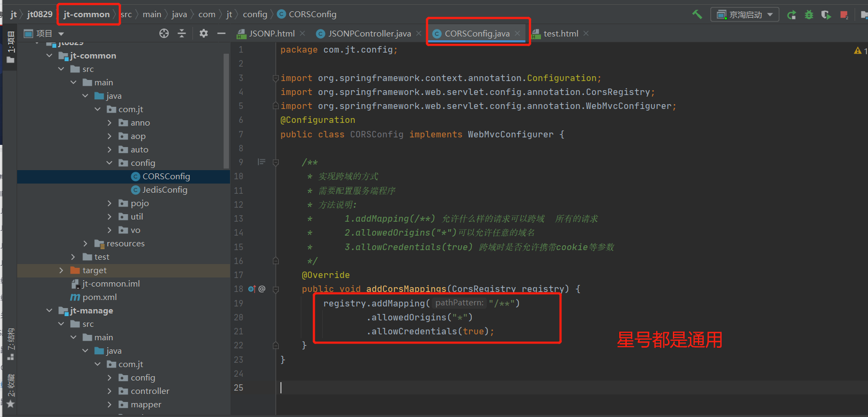Hide the Project panel with the minus icon

coord(221,33)
